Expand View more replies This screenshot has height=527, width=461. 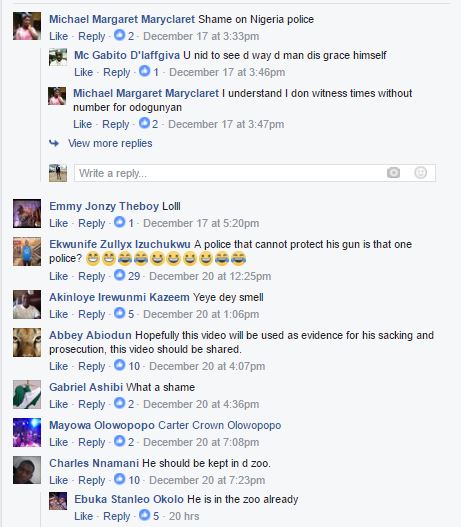click(110, 143)
